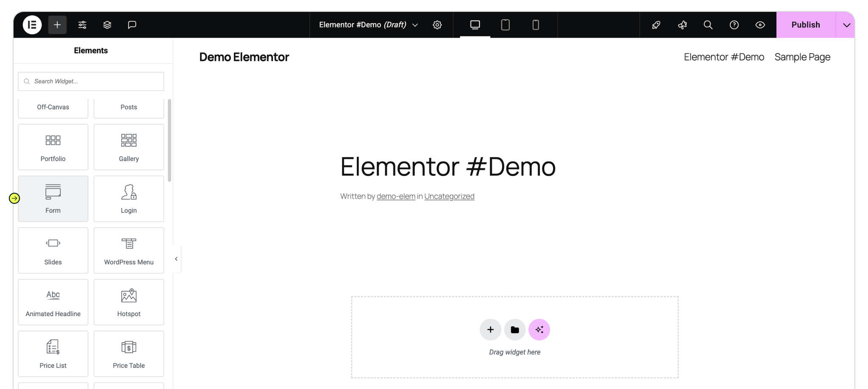The image size is (868, 389).
Task: Click the Elementor logo icon
Action: (32, 25)
